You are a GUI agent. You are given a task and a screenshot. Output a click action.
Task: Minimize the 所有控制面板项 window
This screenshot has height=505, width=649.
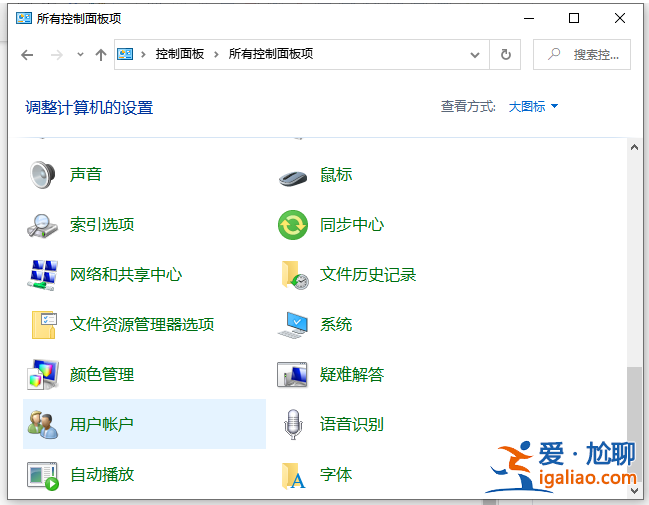click(x=529, y=18)
